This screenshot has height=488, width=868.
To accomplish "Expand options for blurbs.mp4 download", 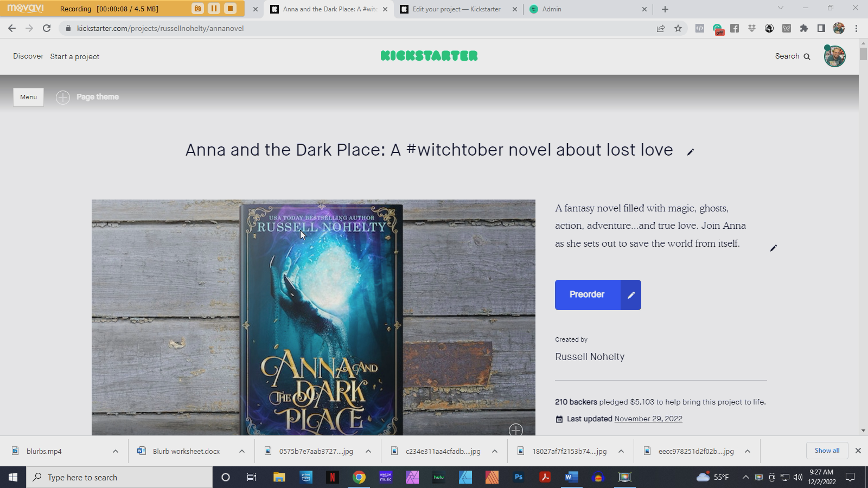I will click(115, 451).
